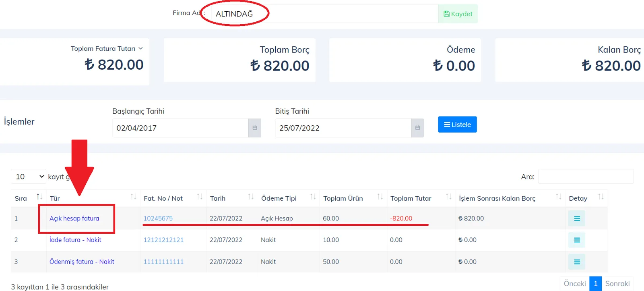
Task: Focus the Ara search field
Action: pyautogui.click(x=586, y=177)
